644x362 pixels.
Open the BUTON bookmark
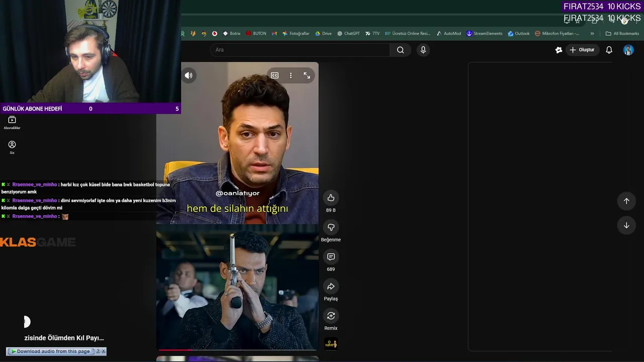[x=256, y=34]
